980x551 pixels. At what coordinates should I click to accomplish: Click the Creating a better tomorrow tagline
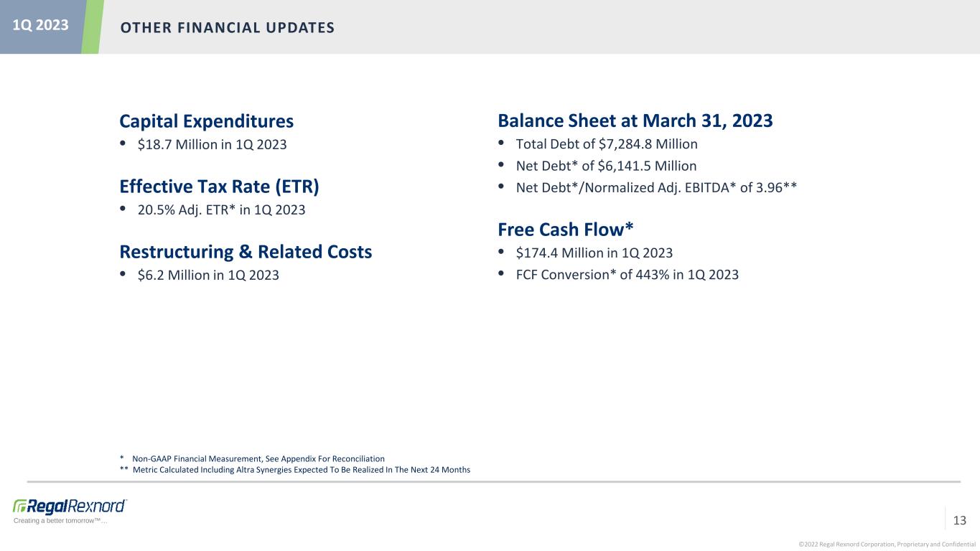(60, 521)
